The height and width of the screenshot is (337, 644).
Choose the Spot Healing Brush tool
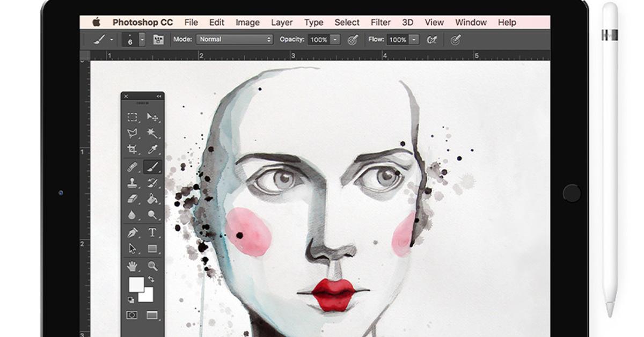click(x=132, y=167)
